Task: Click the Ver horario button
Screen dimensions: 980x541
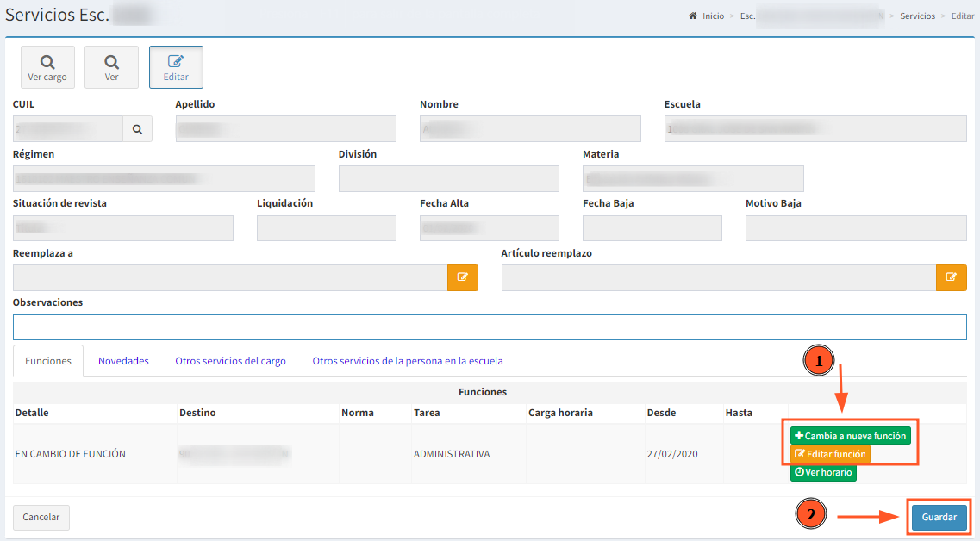Action: click(x=823, y=472)
